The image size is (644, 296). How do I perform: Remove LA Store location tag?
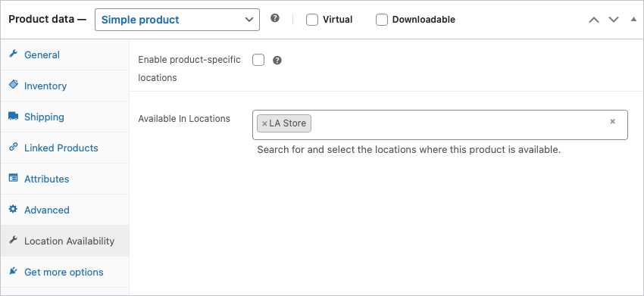pos(264,123)
